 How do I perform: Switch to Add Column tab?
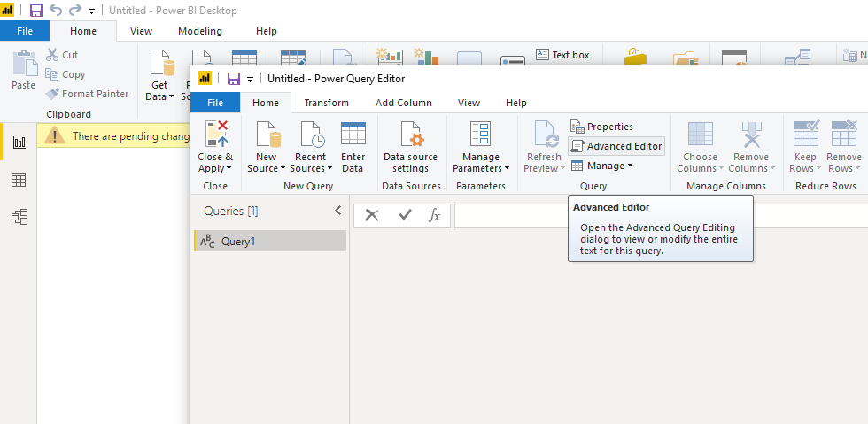pos(404,103)
